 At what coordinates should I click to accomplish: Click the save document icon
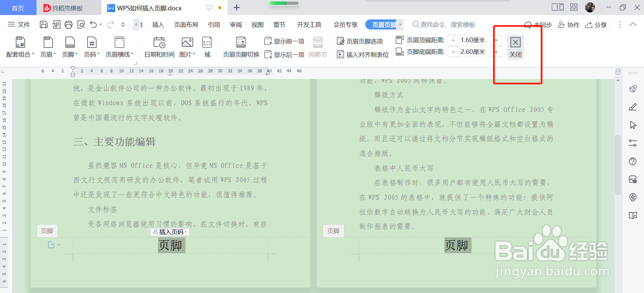click(44, 24)
